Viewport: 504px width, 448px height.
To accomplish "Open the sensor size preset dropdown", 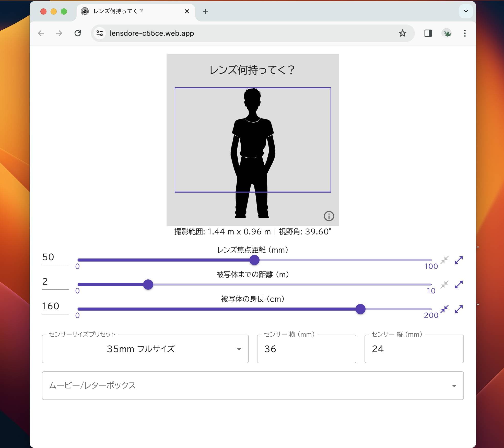I will [145, 349].
